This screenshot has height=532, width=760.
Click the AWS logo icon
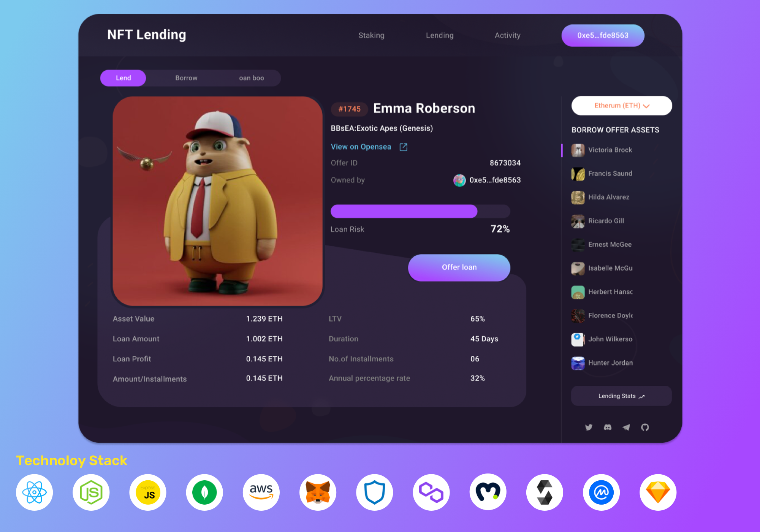pos(261,492)
